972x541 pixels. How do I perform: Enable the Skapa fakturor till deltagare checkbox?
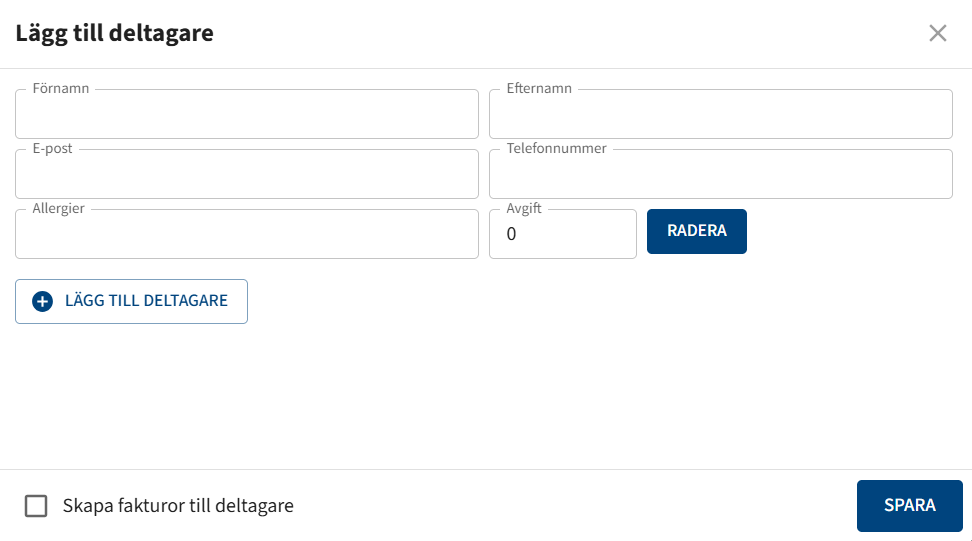pyautogui.click(x=36, y=506)
